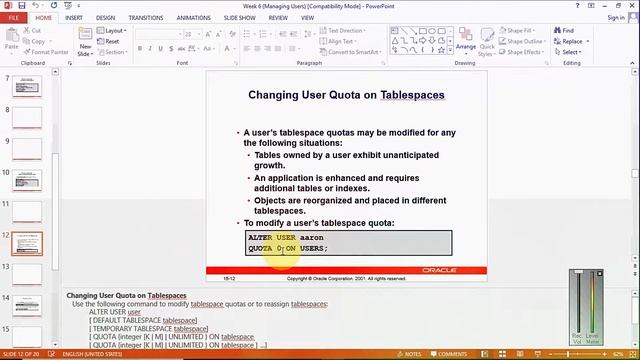Select slide 10 thumbnail
The width and height of the screenshot is (640, 360).
pos(27,180)
